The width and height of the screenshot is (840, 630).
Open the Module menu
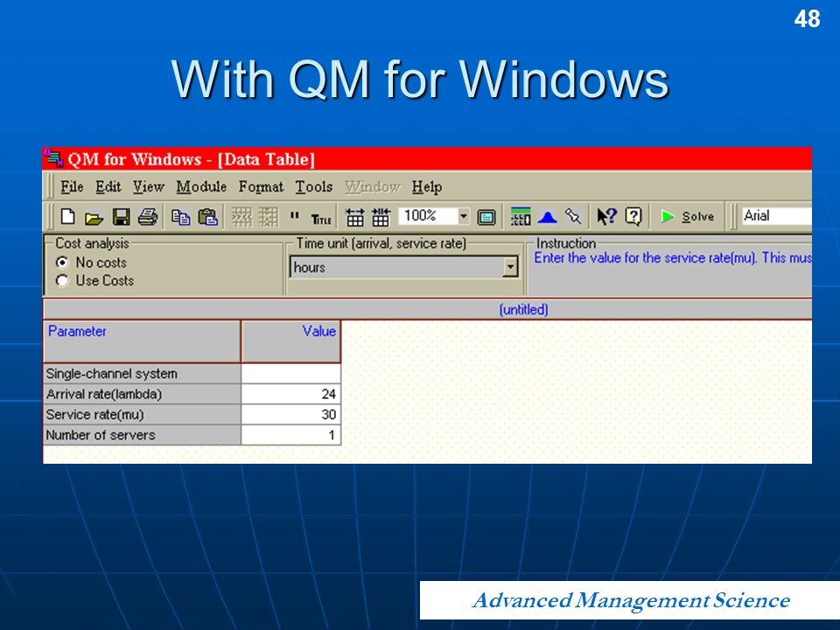(201, 187)
